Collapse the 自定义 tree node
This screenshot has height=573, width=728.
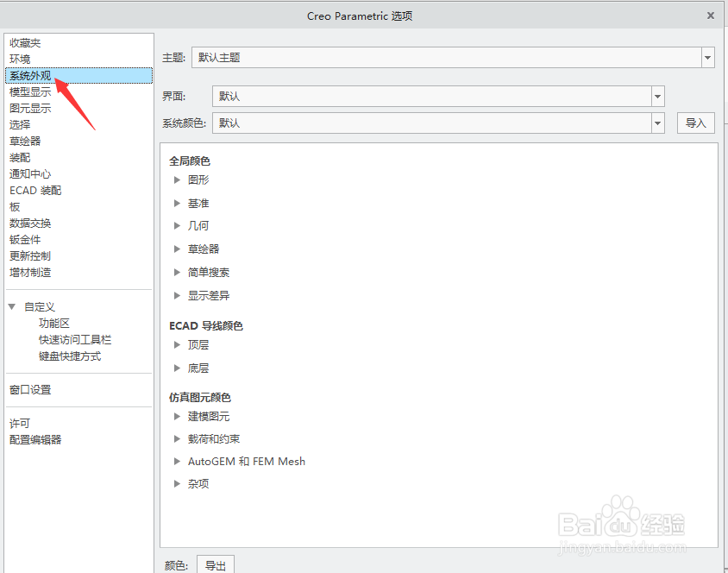(12, 306)
